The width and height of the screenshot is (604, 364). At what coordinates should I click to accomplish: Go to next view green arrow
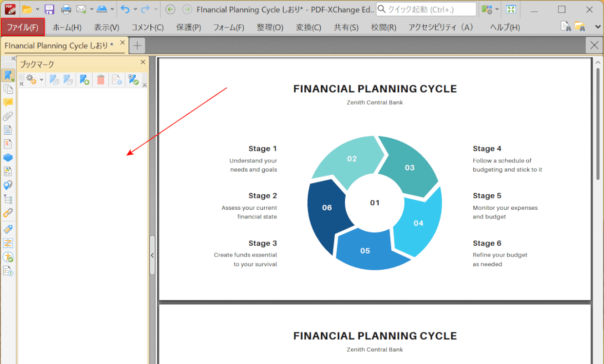187,9
